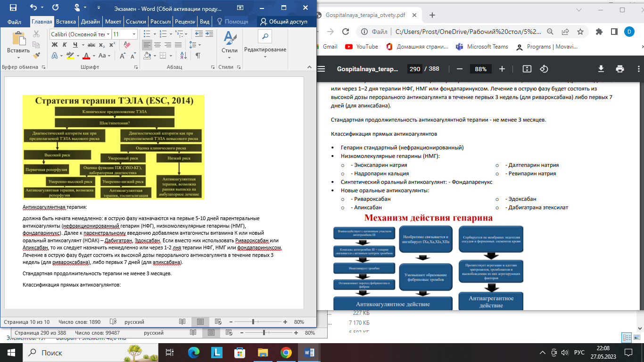This screenshot has width=644, height=362.
Task: Rotate the PDF counterclockwise
Action: [544, 69]
